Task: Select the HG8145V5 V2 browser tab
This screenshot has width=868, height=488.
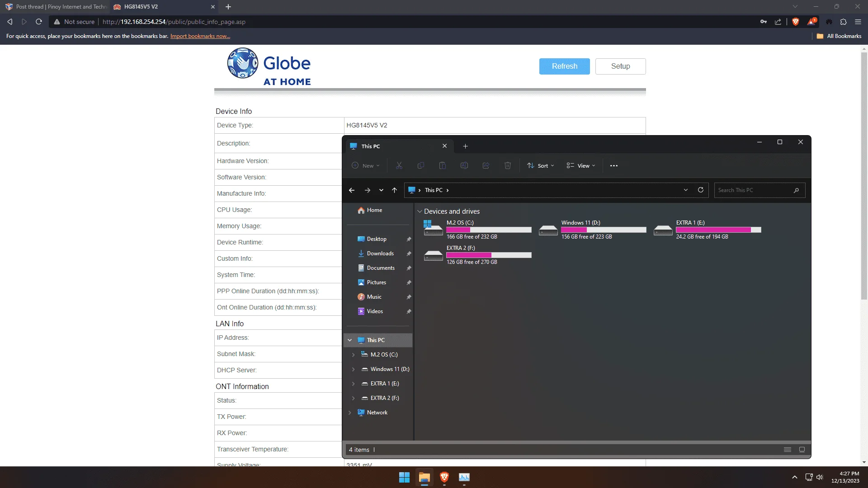Action: click(x=164, y=7)
